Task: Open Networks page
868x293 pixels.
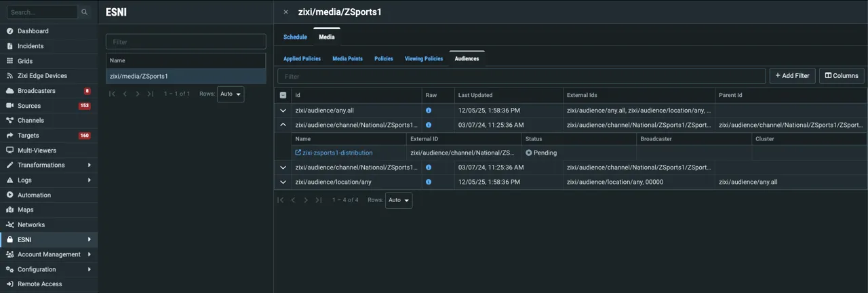Action: click(31, 225)
